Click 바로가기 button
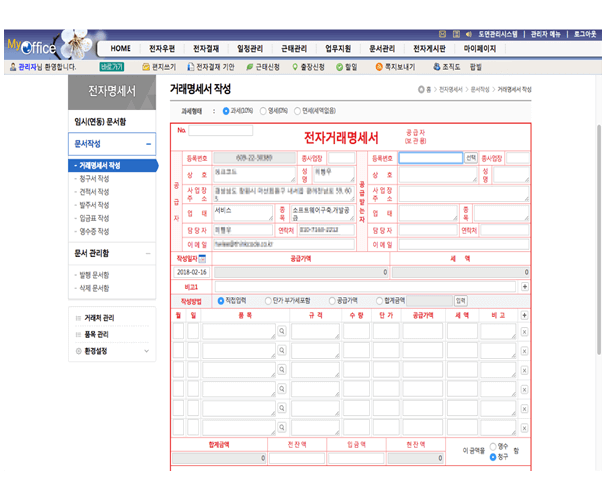Viewport: 605px width, 500px height. (x=112, y=67)
